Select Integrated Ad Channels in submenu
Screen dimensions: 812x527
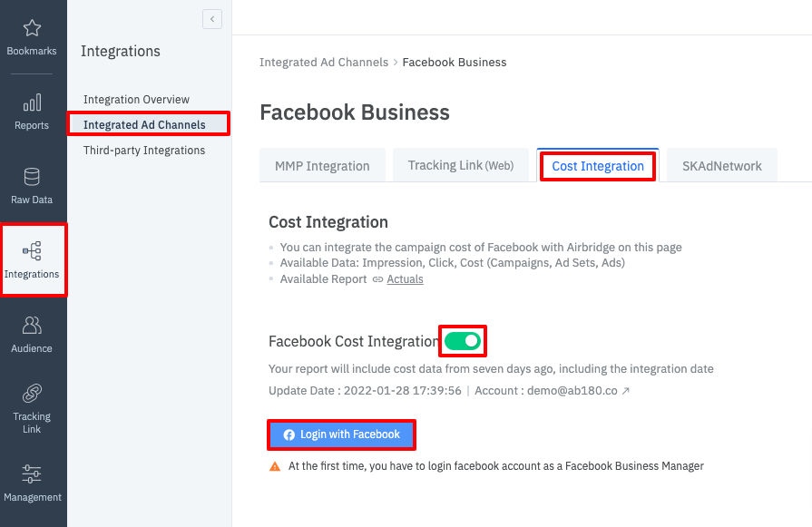point(143,125)
